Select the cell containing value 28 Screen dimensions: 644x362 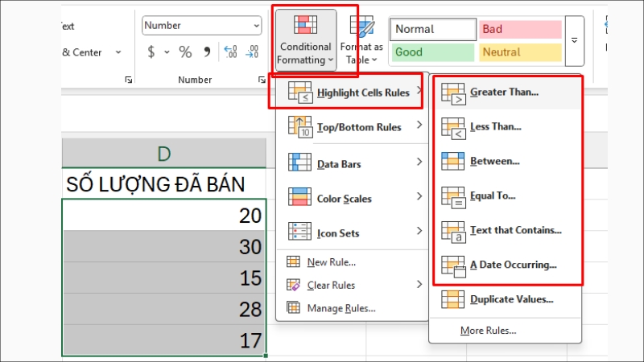163,309
